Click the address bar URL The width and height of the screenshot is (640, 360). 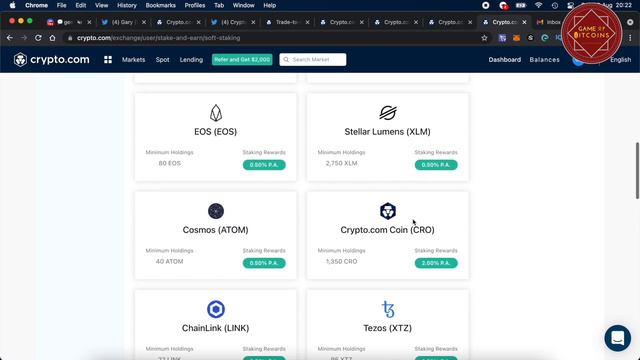[158, 38]
